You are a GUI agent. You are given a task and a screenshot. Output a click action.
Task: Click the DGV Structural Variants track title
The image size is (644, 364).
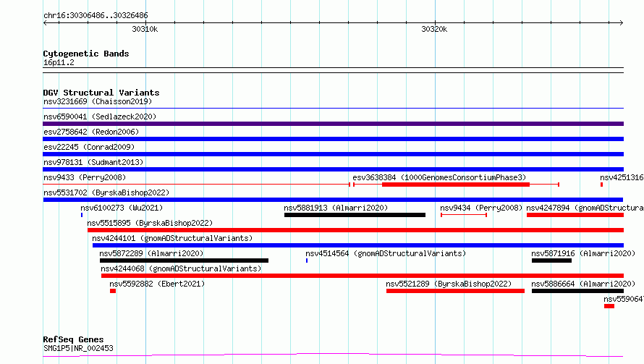101,93
